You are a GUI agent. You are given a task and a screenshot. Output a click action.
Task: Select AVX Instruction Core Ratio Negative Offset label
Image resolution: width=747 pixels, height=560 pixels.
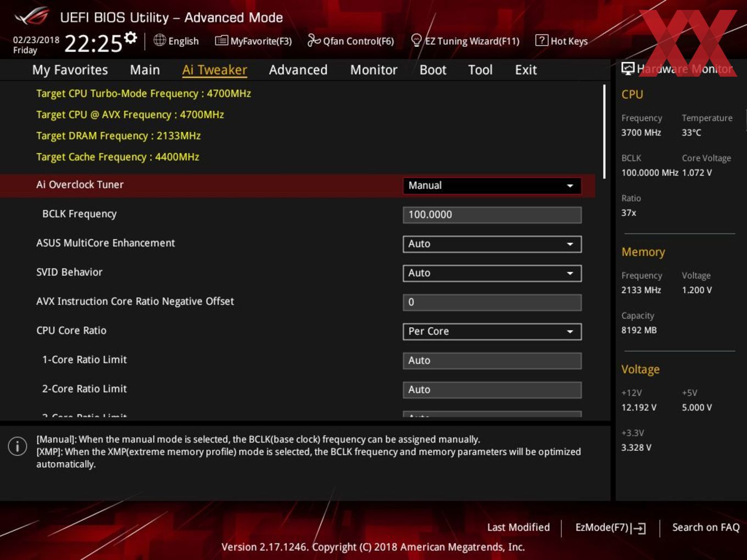135,301
